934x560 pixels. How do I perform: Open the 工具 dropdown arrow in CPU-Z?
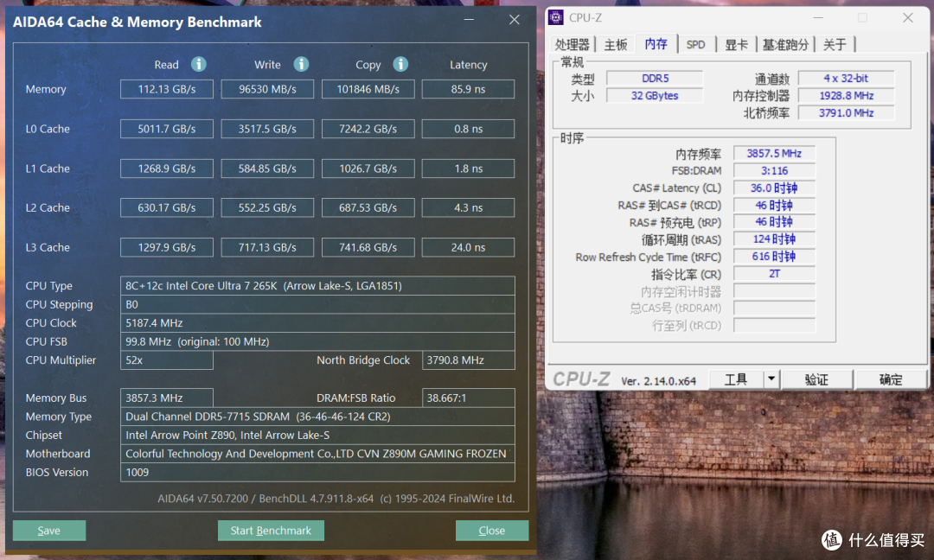[771, 379]
